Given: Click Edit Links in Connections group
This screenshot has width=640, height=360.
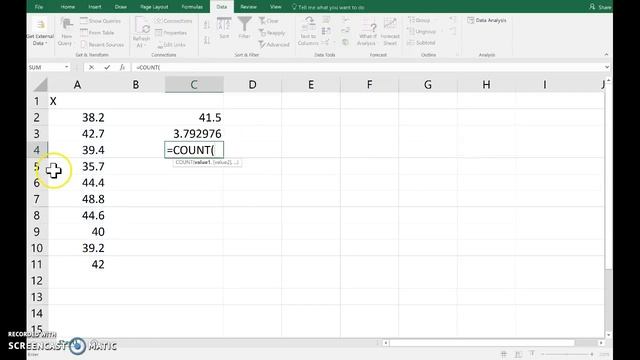Looking at the screenshot, I should pyautogui.click(x=171, y=44).
